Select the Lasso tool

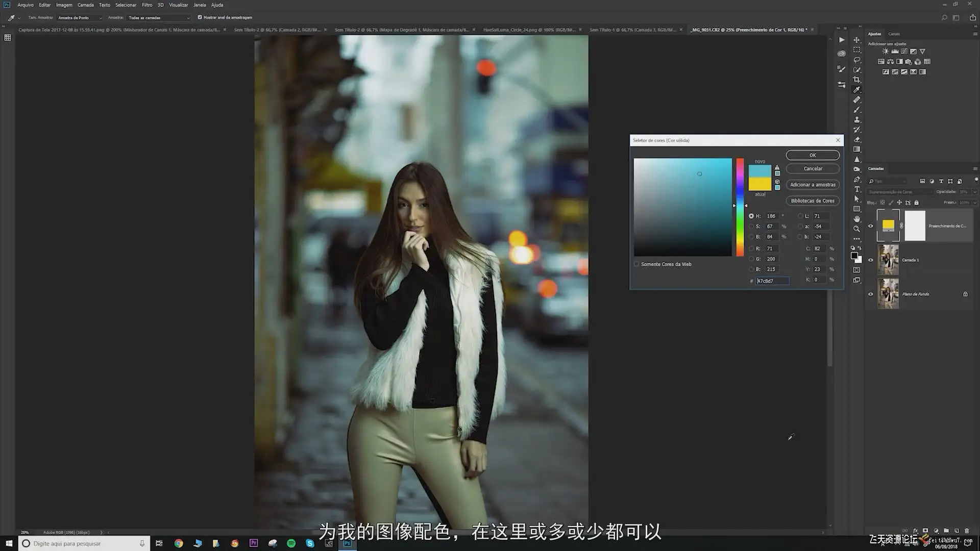857,60
